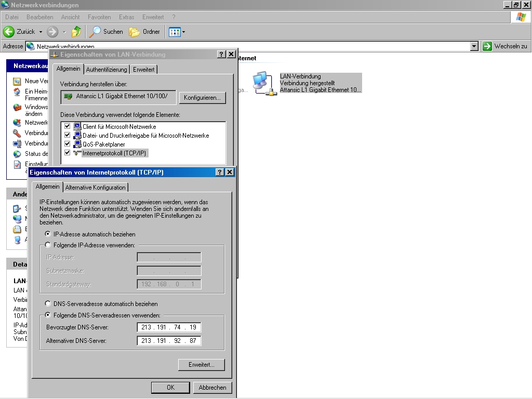Click the Neue Verbindung sidebar icon
The width and height of the screenshot is (532, 399).
(x=17, y=82)
